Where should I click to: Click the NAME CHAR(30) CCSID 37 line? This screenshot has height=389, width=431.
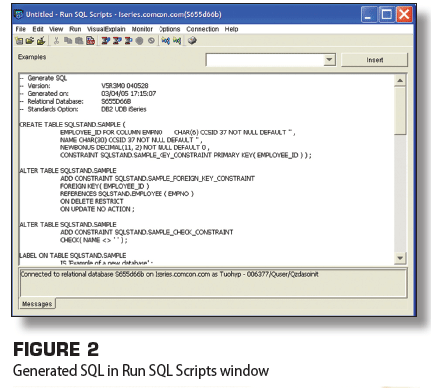131,140
